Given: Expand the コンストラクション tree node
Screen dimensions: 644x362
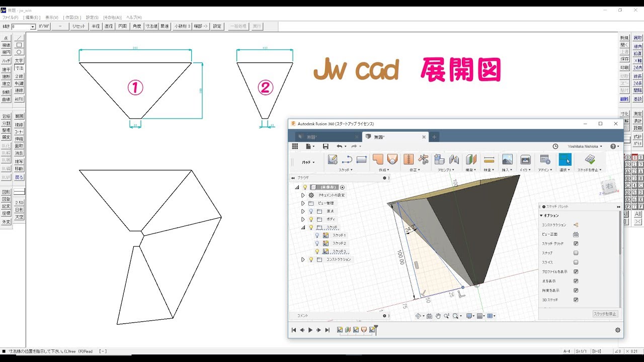Looking at the screenshot, I should pyautogui.click(x=303, y=259).
